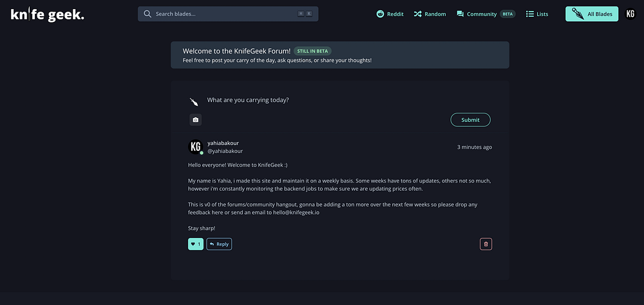This screenshot has width=644, height=305.
Task: Open the Reddit link
Action: (x=390, y=14)
